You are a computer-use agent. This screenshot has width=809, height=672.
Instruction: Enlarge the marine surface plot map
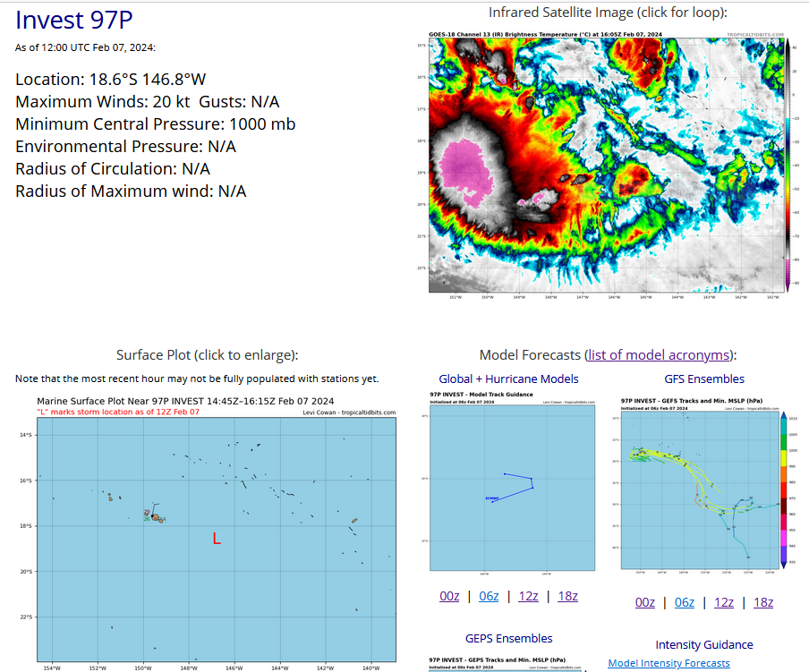(x=216, y=532)
